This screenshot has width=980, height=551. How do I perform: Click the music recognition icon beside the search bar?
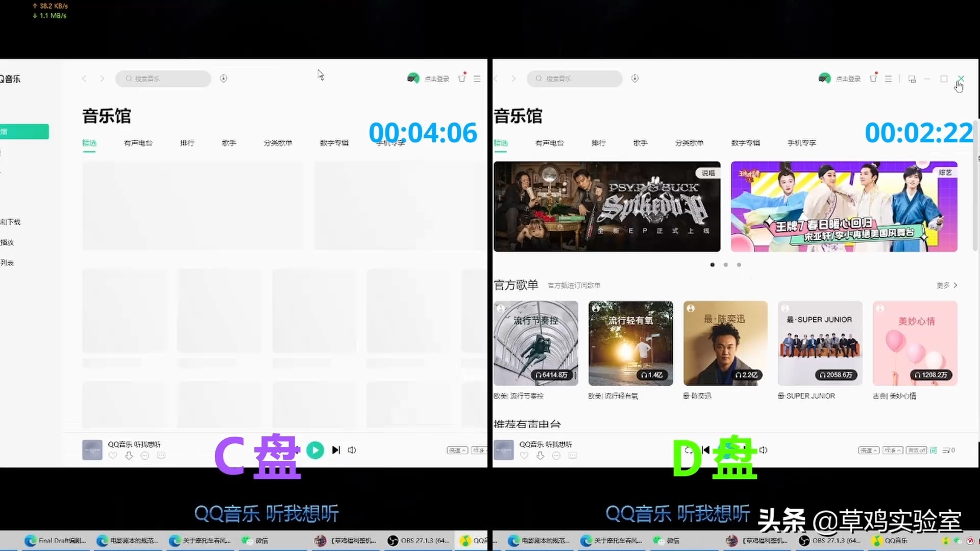point(634,79)
